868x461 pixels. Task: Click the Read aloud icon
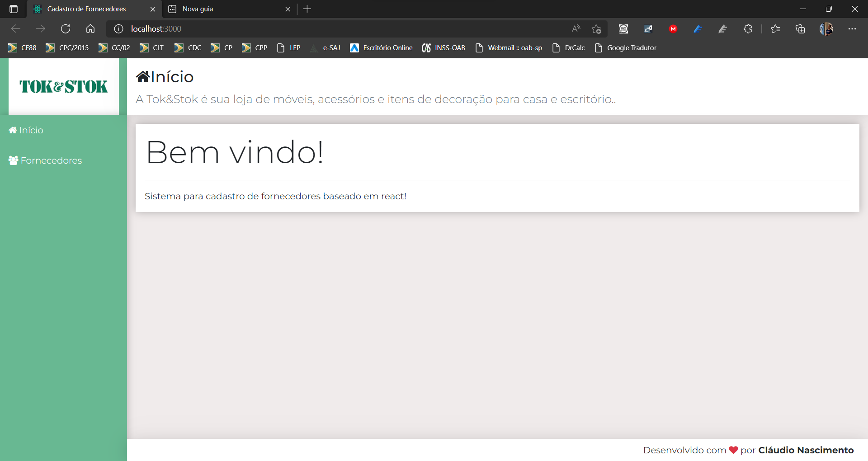(x=575, y=28)
